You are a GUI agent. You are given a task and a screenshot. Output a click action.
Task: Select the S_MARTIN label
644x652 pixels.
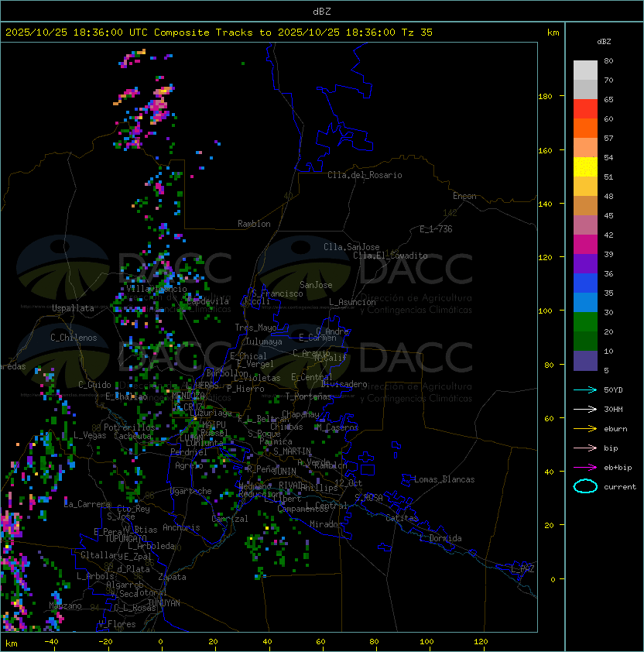[x=292, y=451]
